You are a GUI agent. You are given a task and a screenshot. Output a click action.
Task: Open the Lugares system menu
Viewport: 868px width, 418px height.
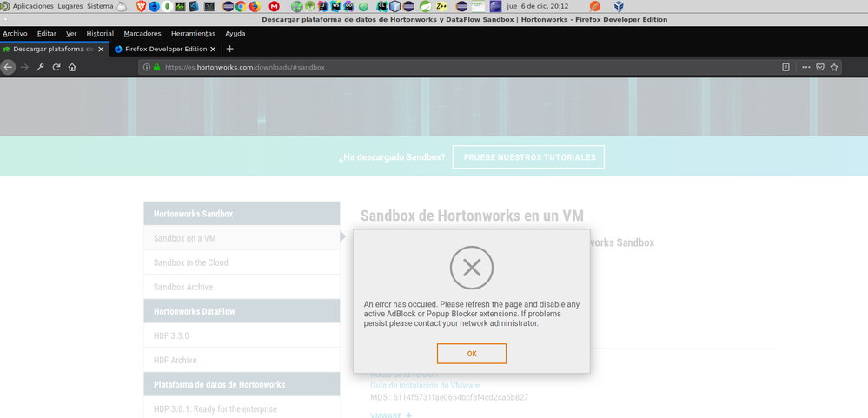point(70,6)
